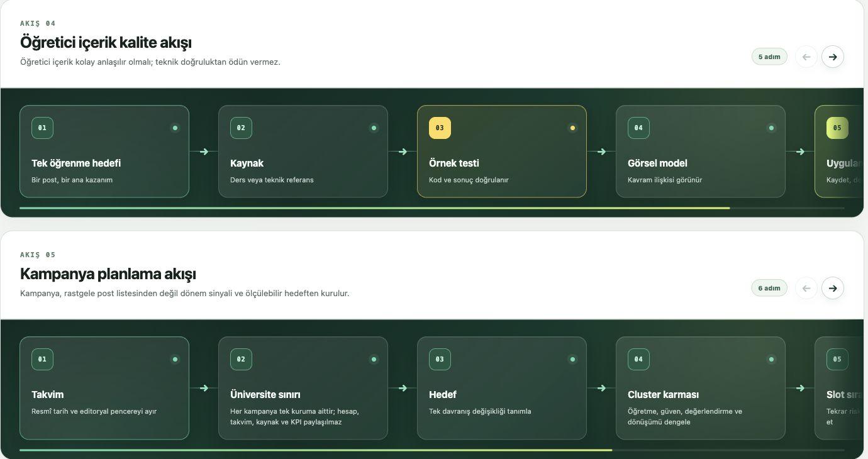Click arrow connector between Hedef and Cluster karması
The width and height of the screenshot is (868, 459).
click(601, 388)
